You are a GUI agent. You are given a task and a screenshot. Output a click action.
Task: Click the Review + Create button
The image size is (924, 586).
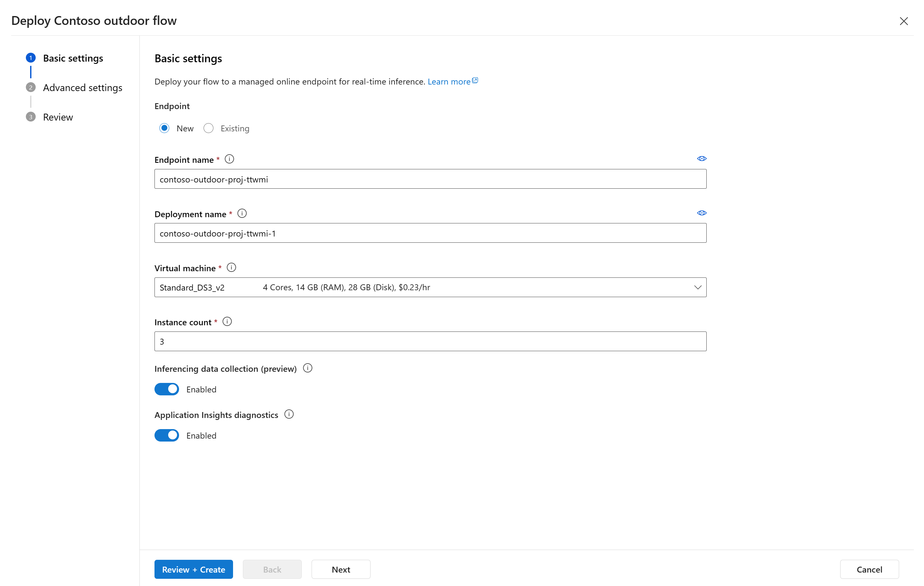click(193, 569)
